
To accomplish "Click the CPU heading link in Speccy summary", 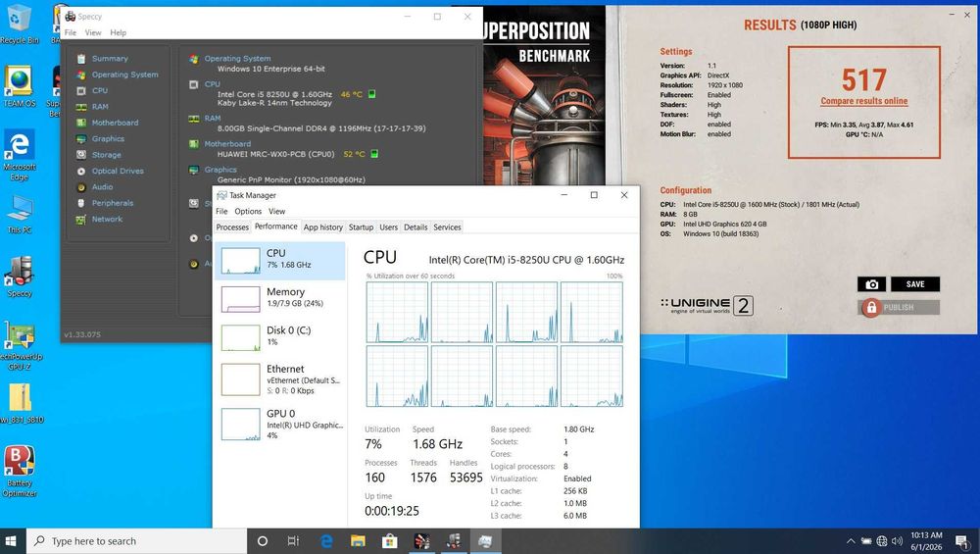I will click(213, 83).
